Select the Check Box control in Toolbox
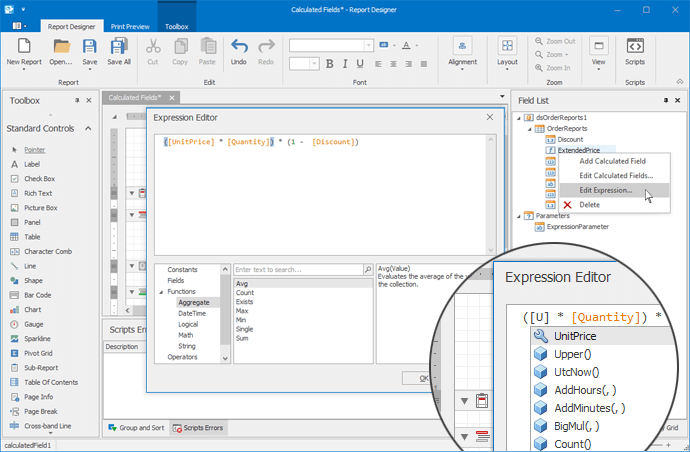 [x=39, y=178]
